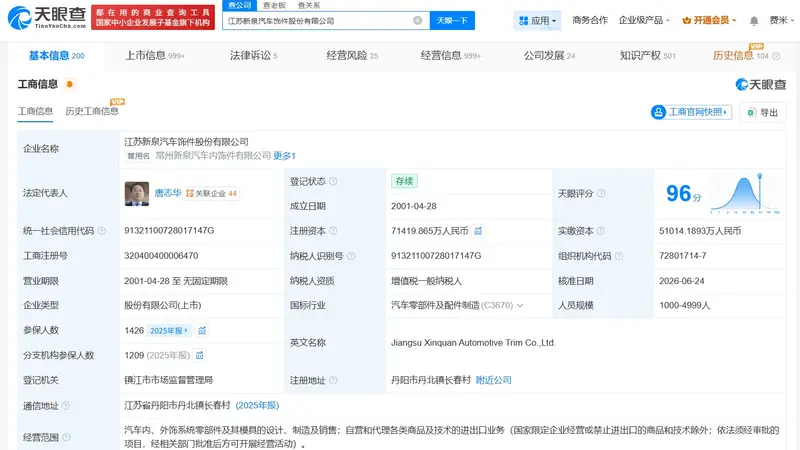Select 320400400006470 registration number
Screen dimensions: 800x450
pos(161,256)
